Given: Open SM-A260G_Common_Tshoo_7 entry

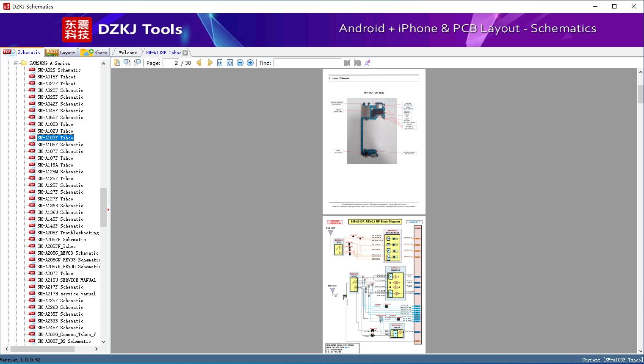Looking at the screenshot, I should tap(66, 334).
